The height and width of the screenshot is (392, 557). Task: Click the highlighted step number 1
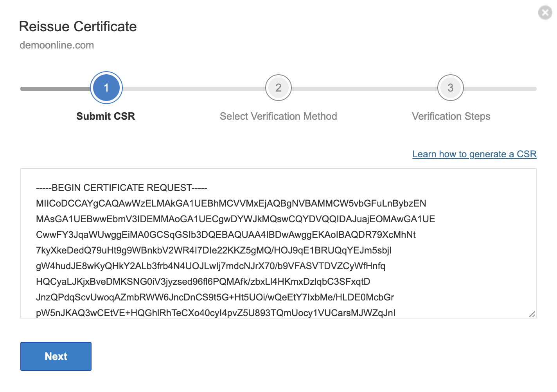pos(106,88)
